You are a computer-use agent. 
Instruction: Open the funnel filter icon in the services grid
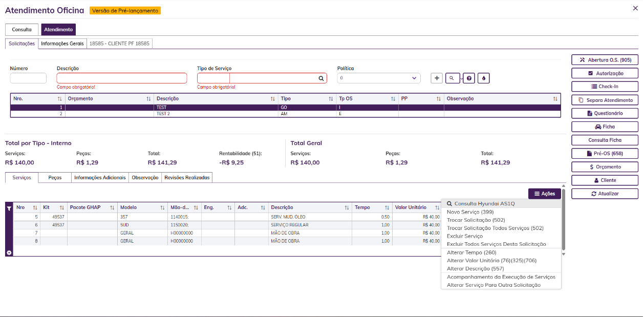pyautogui.click(x=9, y=208)
